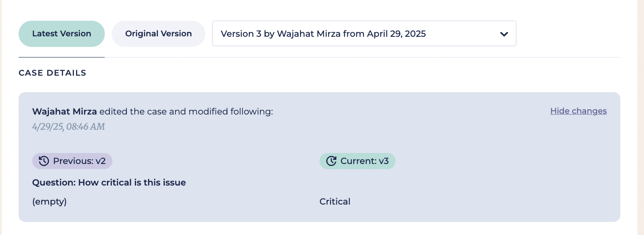Click the history icon in Previous v2 badge

pos(44,161)
